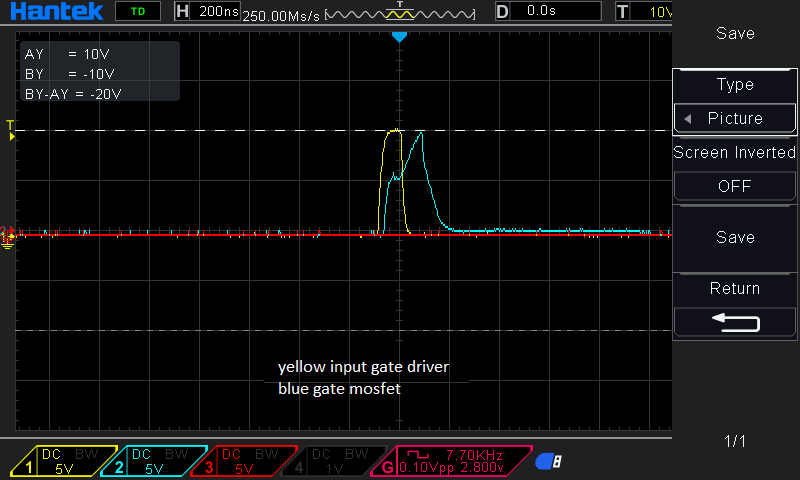Select the D 0.0s delay box
The image size is (800, 480).
click(548, 11)
